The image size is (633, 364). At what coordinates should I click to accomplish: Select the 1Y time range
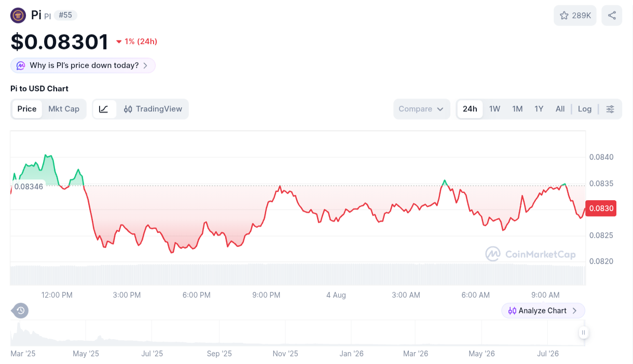tap(539, 109)
